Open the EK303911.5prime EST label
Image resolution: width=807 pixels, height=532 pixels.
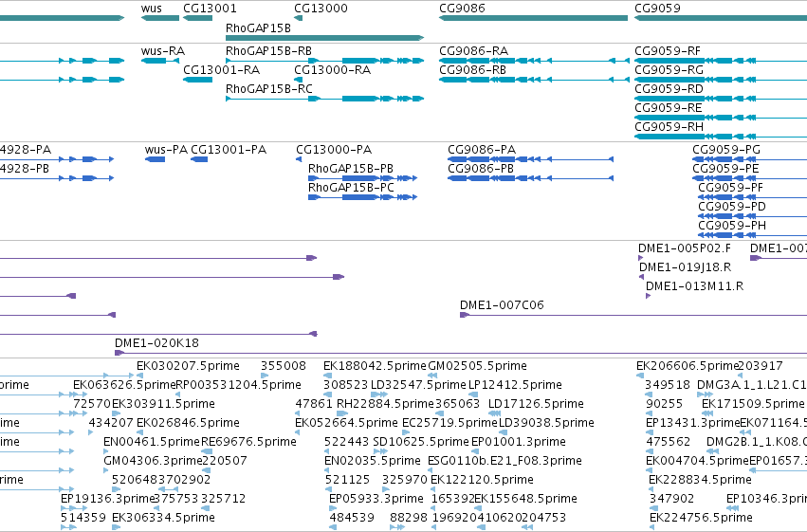click(x=164, y=404)
